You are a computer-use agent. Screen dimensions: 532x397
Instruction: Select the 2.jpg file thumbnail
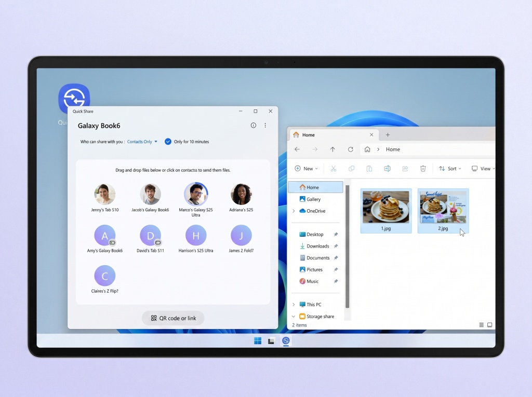coord(443,211)
